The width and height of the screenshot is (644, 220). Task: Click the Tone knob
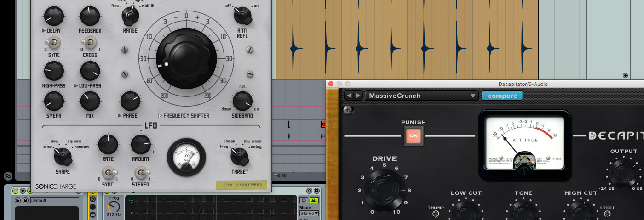[x=523, y=211]
